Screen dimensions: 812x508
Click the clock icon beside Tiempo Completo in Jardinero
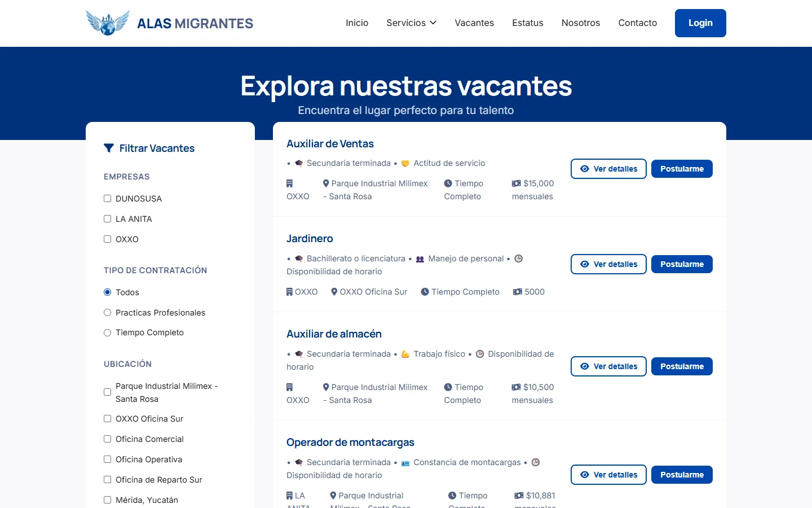coord(425,292)
